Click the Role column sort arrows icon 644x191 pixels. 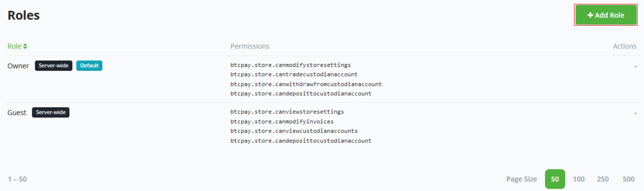(x=25, y=46)
